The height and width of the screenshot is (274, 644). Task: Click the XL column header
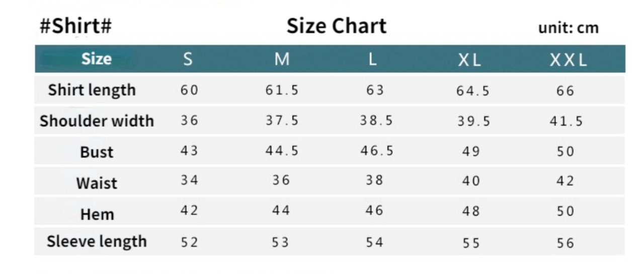tap(469, 60)
